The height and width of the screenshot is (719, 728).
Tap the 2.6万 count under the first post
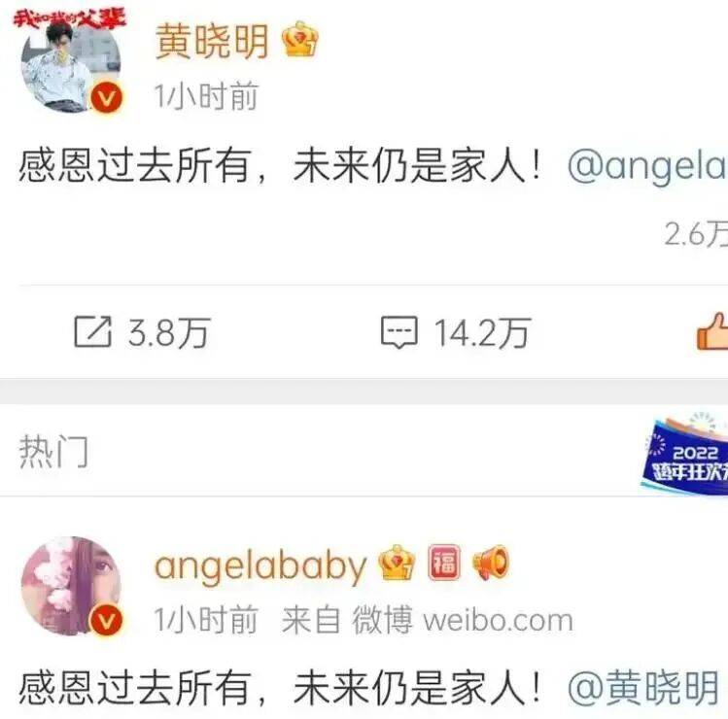696,233
